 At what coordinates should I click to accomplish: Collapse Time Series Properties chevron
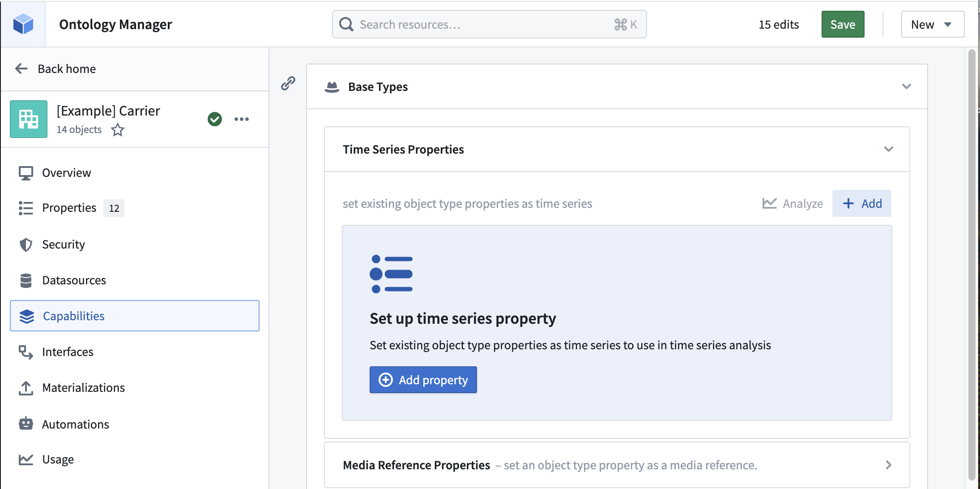[x=889, y=149]
